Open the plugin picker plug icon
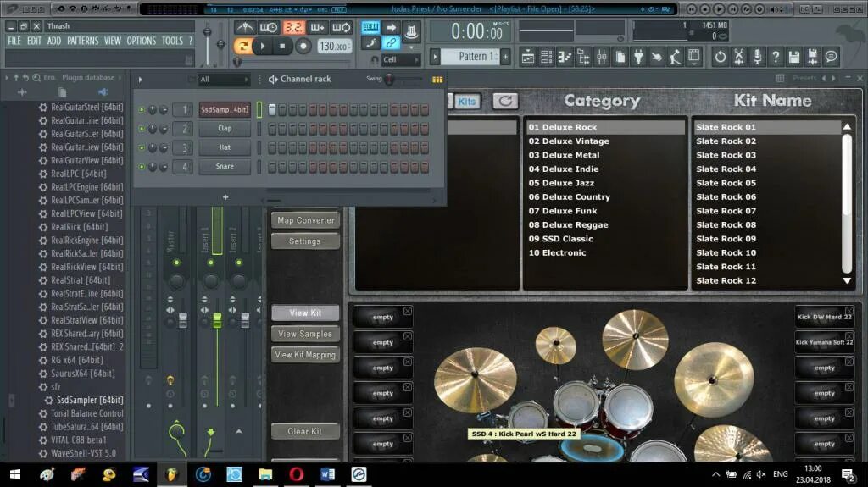 [638, 57]
